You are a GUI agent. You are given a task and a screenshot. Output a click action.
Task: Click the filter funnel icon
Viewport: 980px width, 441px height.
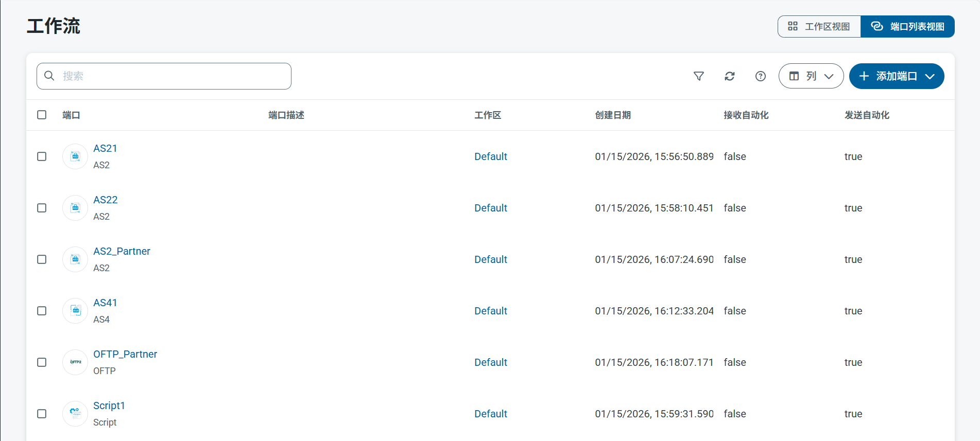tap(698, 76)
